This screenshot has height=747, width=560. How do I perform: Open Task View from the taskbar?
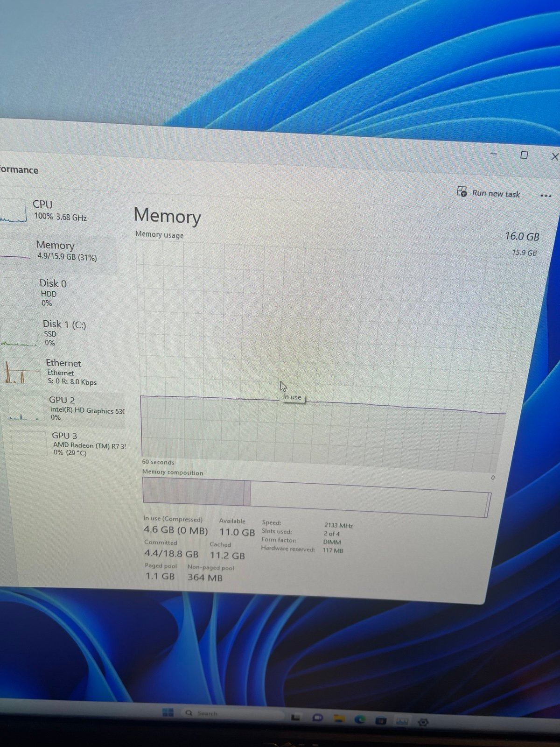pos(295,717)
